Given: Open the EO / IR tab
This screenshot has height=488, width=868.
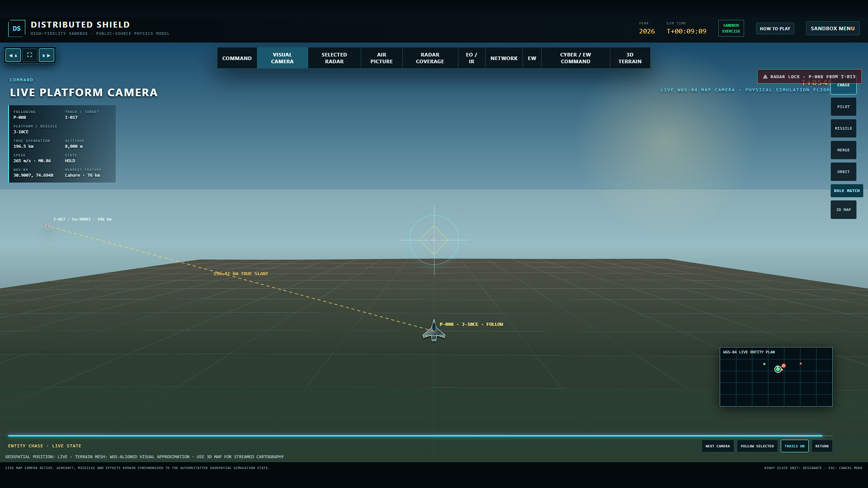Looking at the screenshot, I should click(472, 58).
